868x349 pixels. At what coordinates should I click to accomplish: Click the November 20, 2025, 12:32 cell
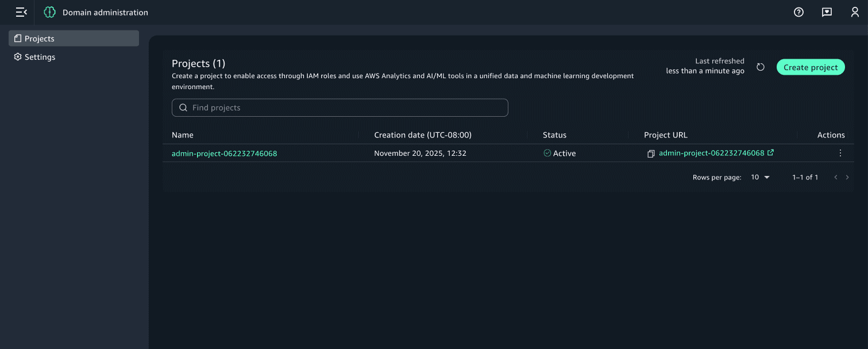[x=420, y=154]
